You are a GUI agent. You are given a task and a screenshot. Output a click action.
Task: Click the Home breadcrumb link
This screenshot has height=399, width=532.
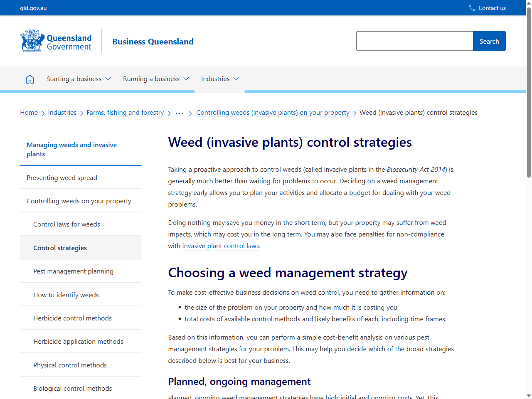(x=29, y=113)
